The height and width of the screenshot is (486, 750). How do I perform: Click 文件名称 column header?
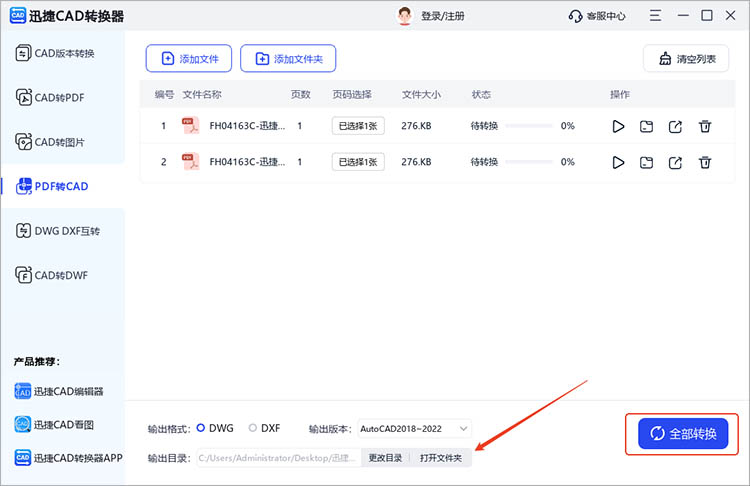[202, 95]
